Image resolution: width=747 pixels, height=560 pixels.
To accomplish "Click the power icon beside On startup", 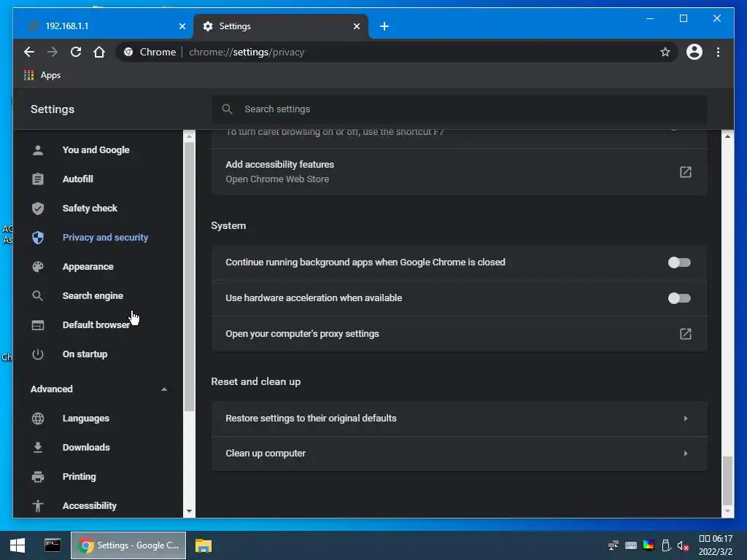I will (x=38, y=354).
